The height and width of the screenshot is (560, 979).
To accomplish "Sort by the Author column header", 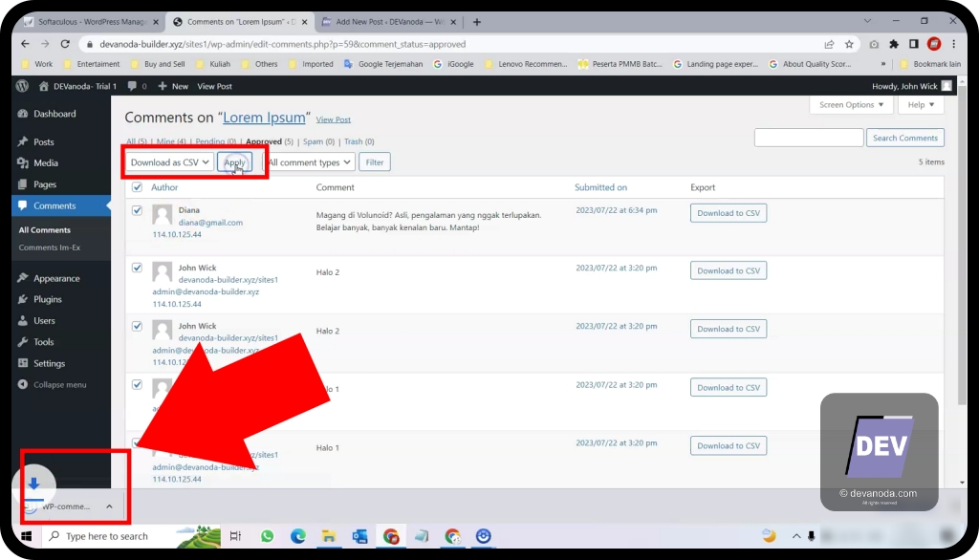I will click(x=164, y=187).
